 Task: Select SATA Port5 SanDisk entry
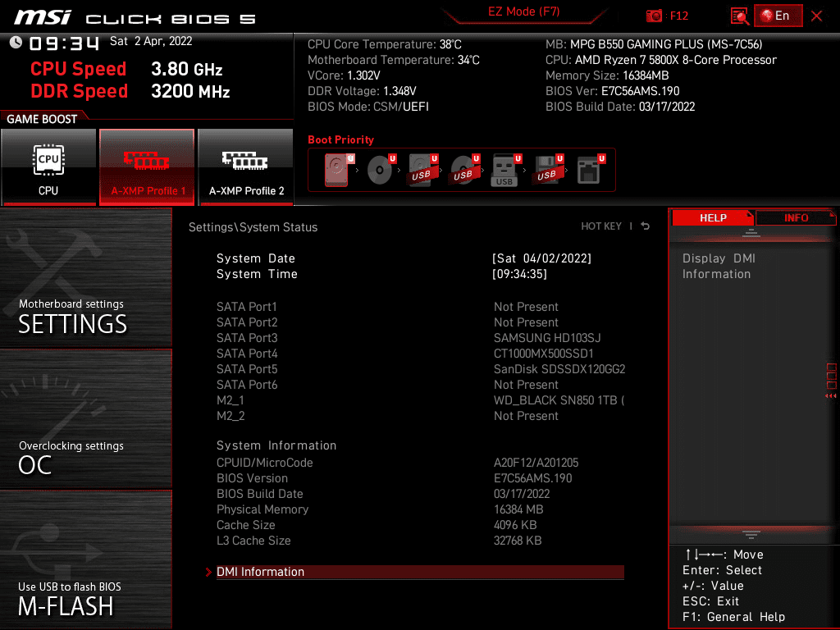click(x=420, y=369)
